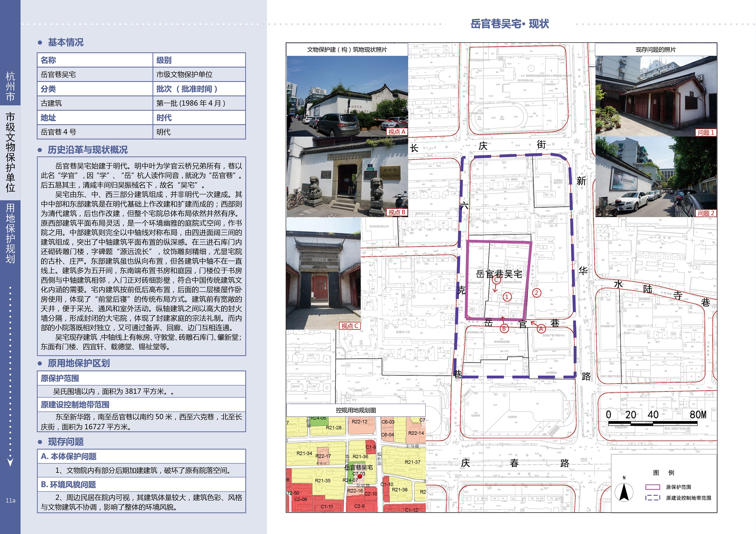Click the 现存问题 section heading

pyautogui.click(x=66, y=441)
